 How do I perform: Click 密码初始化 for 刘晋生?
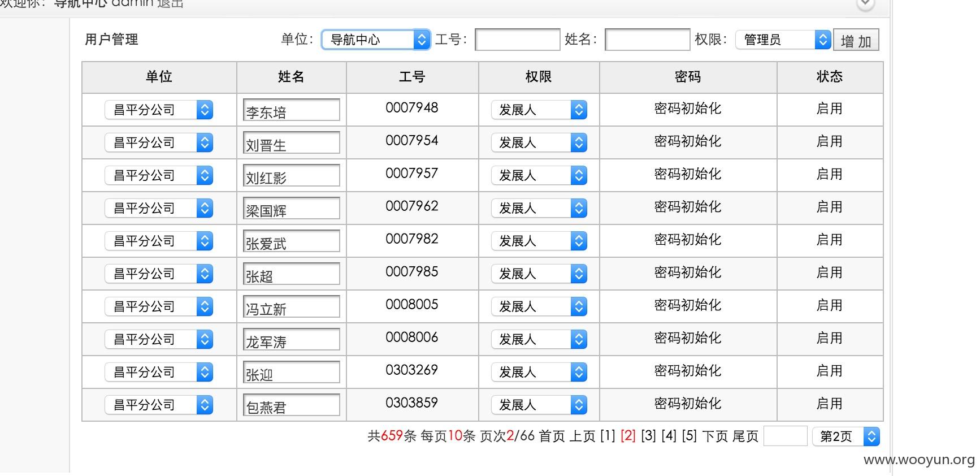pos(688,141)
